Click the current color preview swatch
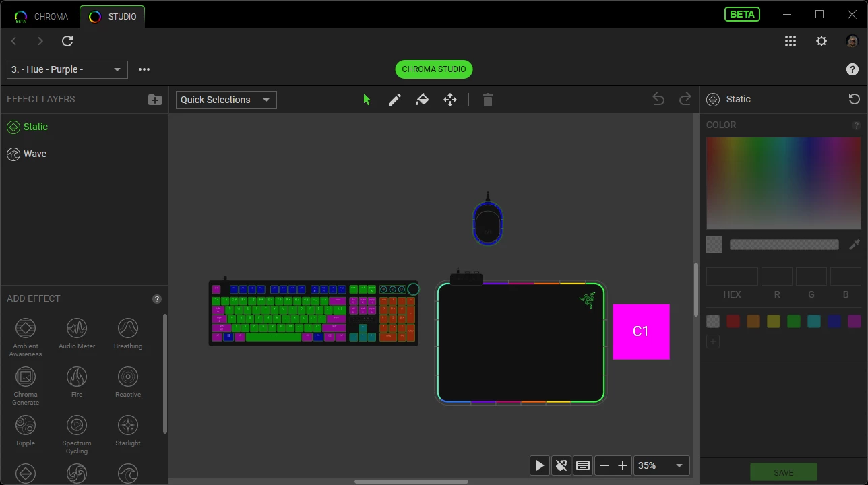This screenshot has width=868, height=485. (x=714, y=245)
